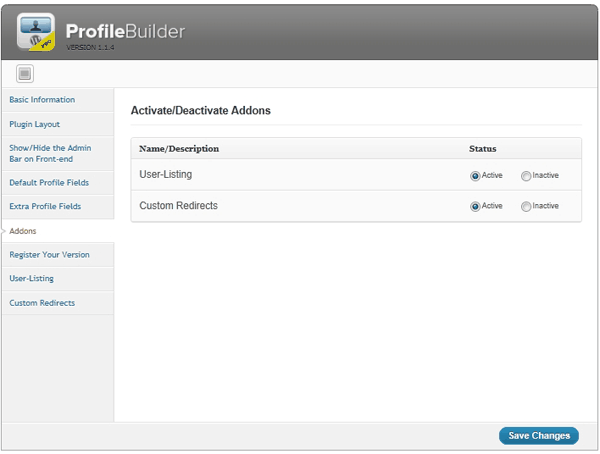Viewport: 600px width, 454px height.
Task: Click the ProfileBuilder logo icon
Action: 36,32
